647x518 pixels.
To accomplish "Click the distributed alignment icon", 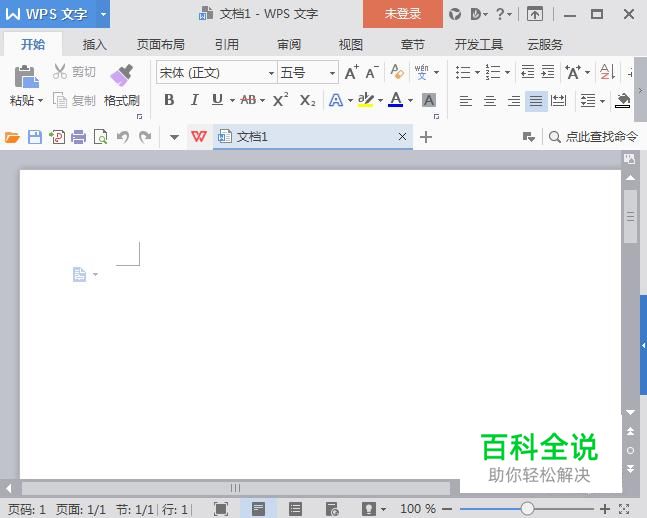I will point(559,100).
